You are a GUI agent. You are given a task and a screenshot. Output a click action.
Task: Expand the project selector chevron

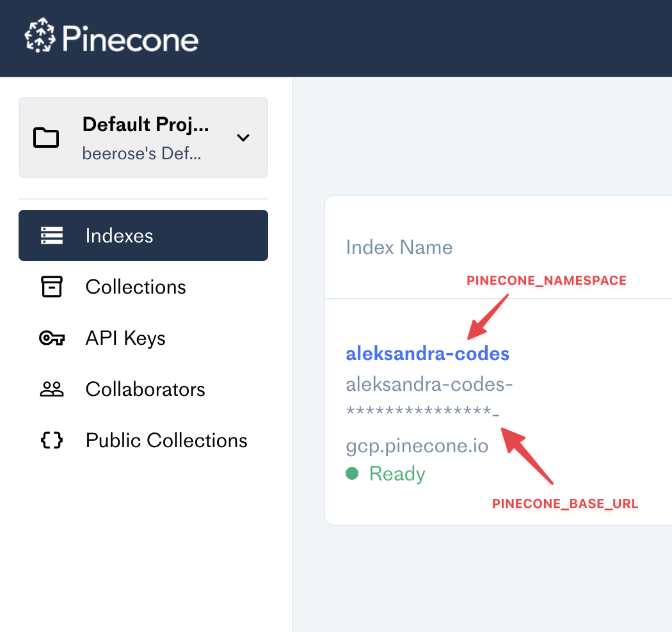(x=243, y=138)
